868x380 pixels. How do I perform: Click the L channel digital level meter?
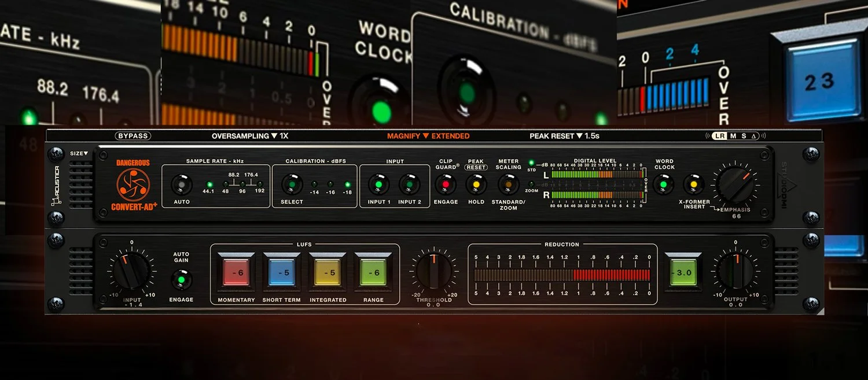coord(598,174)
